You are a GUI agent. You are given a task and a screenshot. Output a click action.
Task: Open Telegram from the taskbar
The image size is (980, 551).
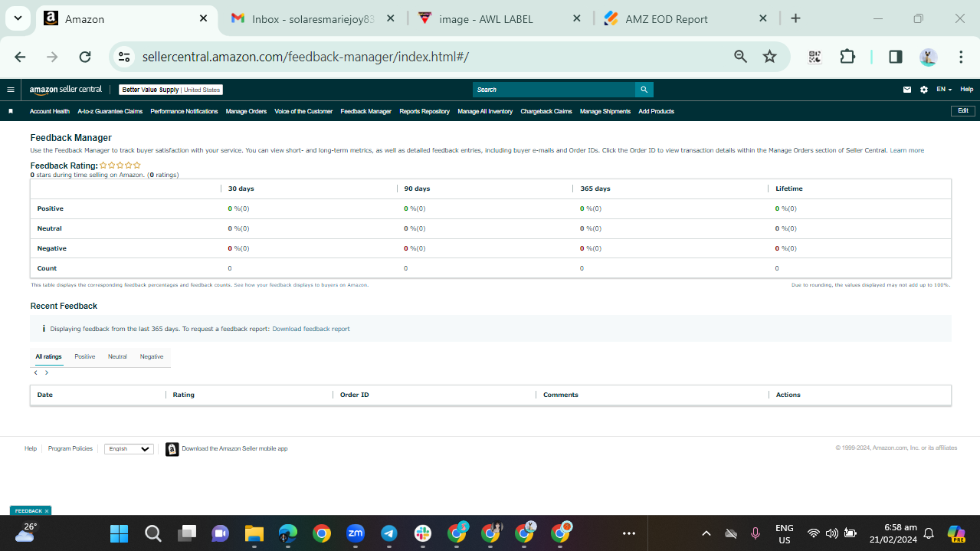(388, 533)
